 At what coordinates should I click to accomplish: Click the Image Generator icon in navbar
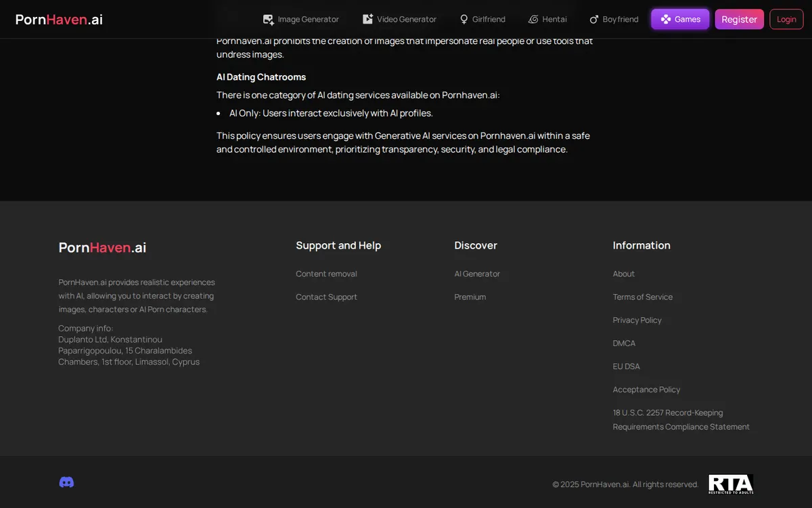[269, 20]
